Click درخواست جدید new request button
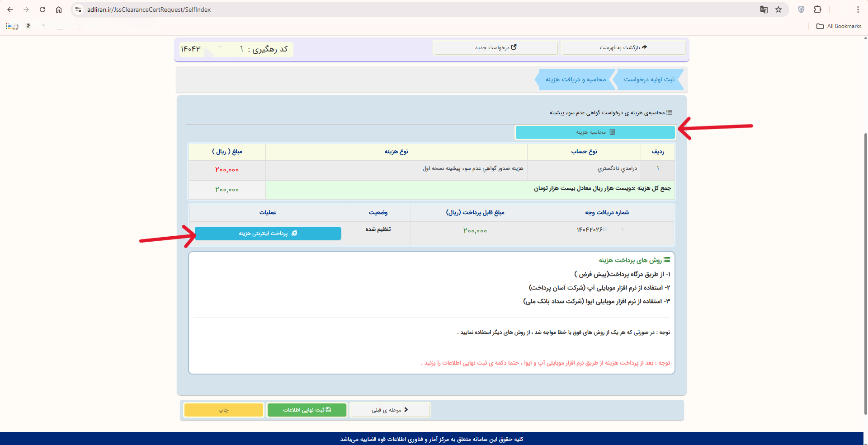The width and height of the screenshot is (868, 445). click(495, 47)
